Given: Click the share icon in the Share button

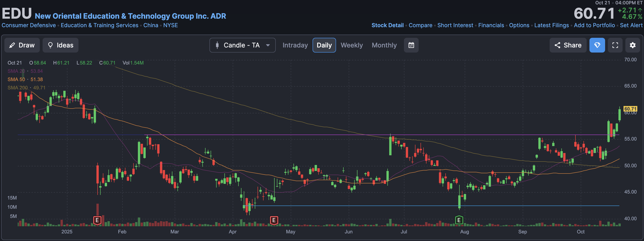Looking at the screenshot, I should click(557, 45).
